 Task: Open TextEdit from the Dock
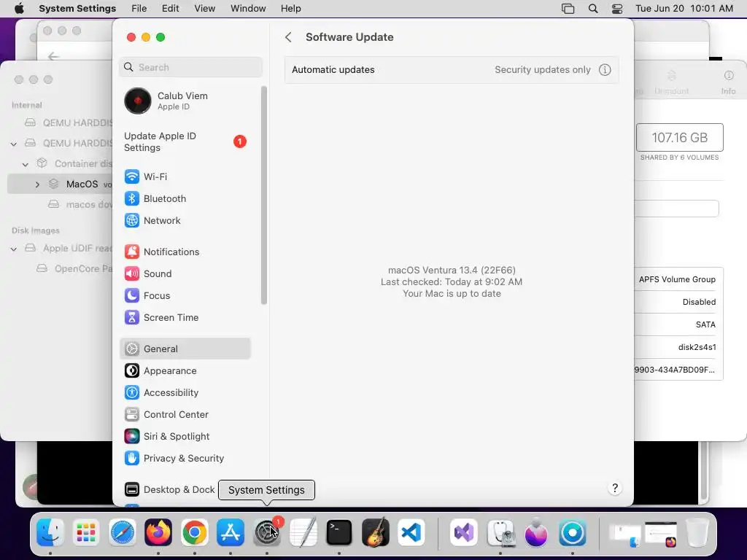tap(303, 532)
